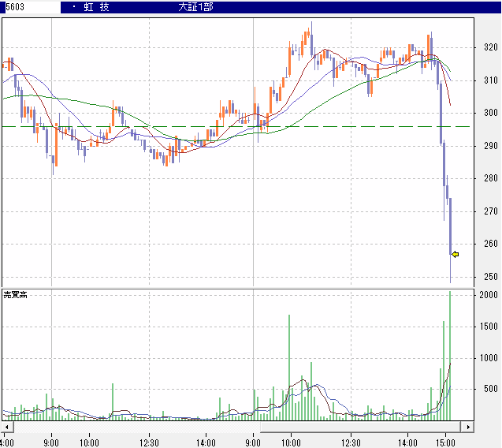Click the 大証1部 market label in the title bar
This screenshot has height=448, width=502.
click(195, 7)
